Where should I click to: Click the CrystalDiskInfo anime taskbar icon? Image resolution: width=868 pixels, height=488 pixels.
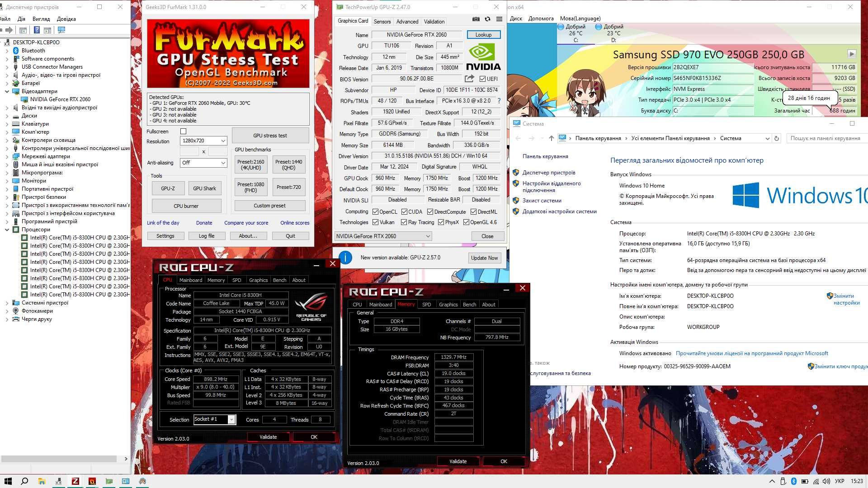pyautogui.click(x=142, y=481)
